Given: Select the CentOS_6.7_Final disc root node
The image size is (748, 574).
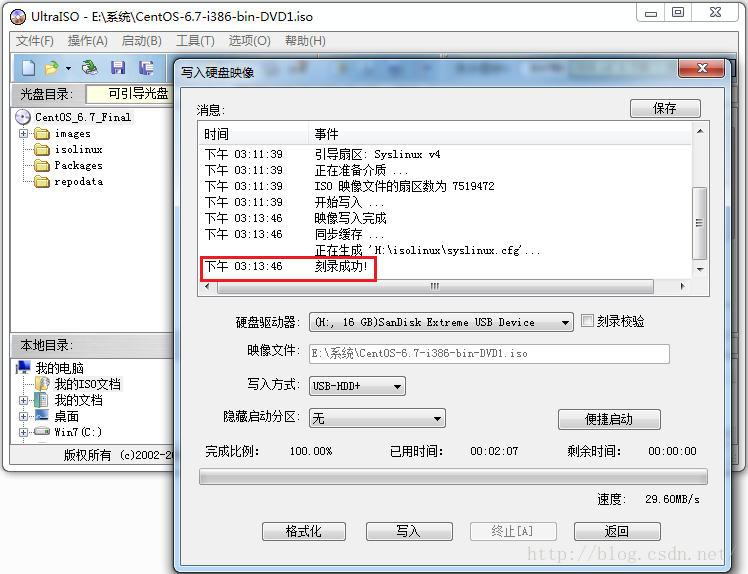Looking at the screenshot, I should (83, 117).
